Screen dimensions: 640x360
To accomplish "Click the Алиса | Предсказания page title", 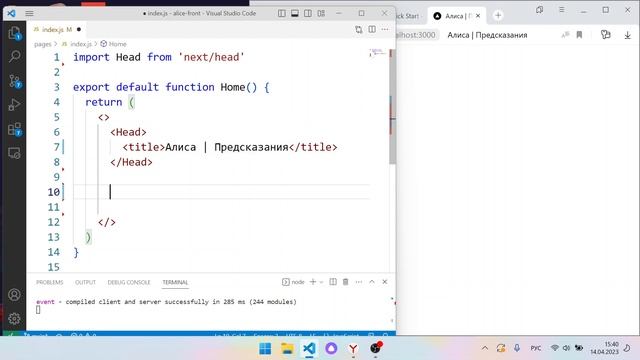I will click(x=487, y=35).
